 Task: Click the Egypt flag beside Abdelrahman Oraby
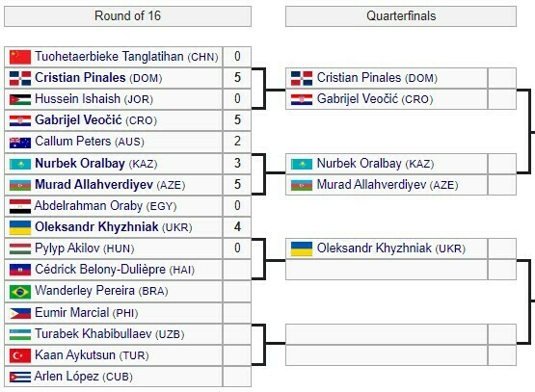pyautogui.click(x=20, y=206)
